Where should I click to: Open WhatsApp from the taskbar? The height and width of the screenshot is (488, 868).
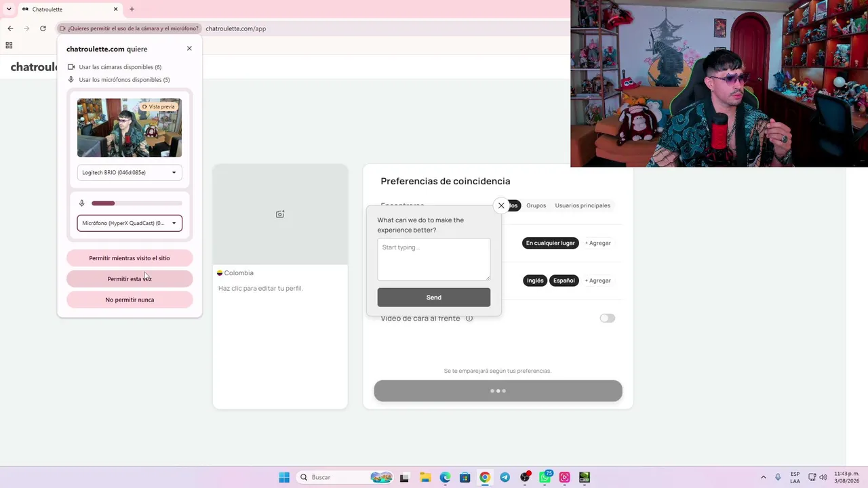pos(545,477)
